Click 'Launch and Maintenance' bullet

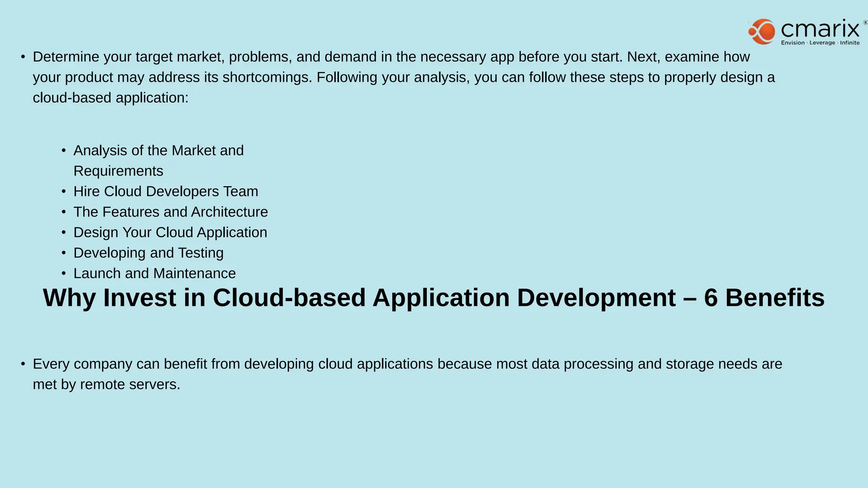pos(154,273)
